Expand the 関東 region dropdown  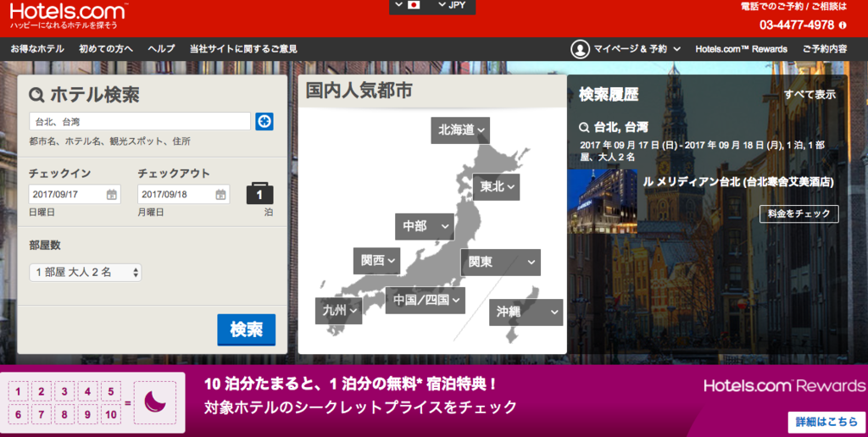500,263
